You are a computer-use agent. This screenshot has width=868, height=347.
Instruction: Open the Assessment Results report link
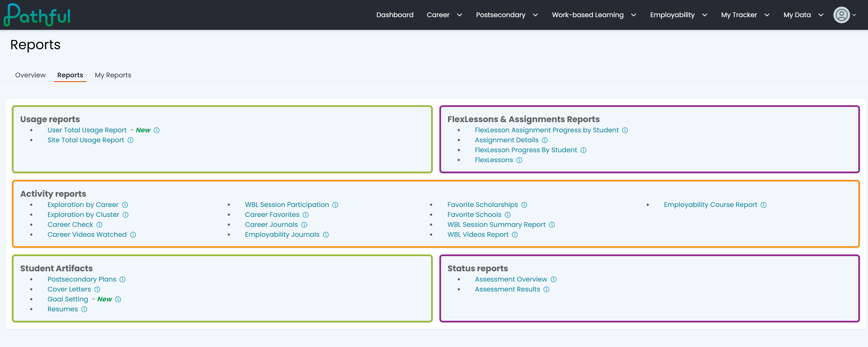[x=507, y=290]
